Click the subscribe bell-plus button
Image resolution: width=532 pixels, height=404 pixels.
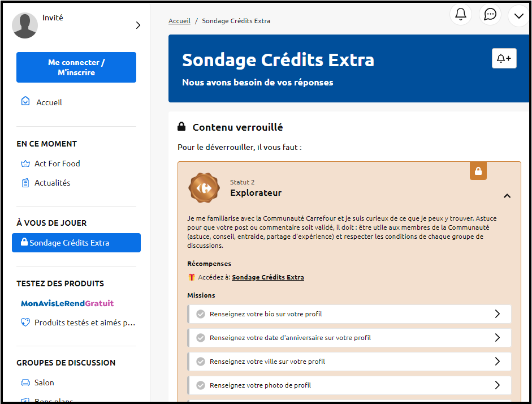click(x=504, y=58)
